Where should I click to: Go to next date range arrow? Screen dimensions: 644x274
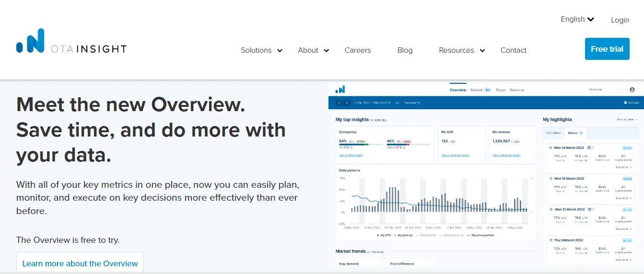point(347,103)
